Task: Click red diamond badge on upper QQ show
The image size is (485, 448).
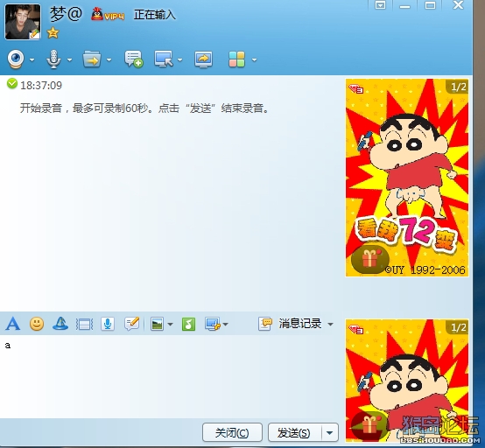Action: coord(355,89)
